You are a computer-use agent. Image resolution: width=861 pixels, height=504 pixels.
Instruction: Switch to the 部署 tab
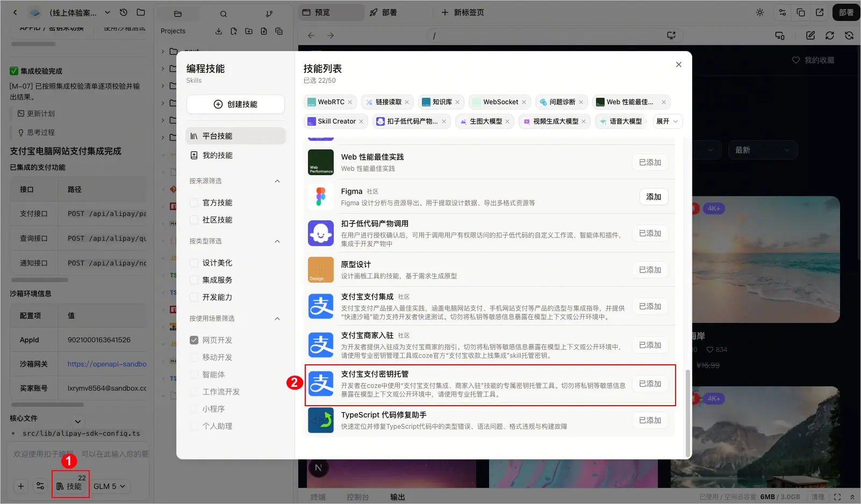click(383, 12)
